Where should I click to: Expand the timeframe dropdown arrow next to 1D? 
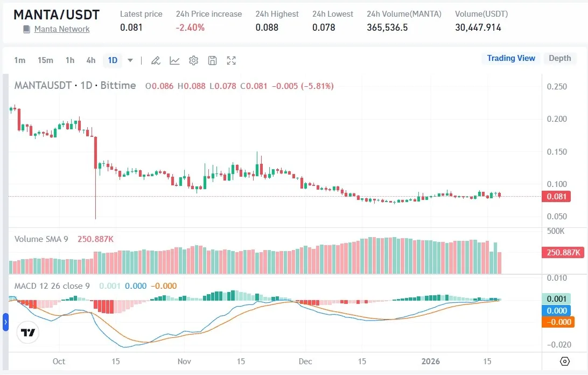coord(129,60)
